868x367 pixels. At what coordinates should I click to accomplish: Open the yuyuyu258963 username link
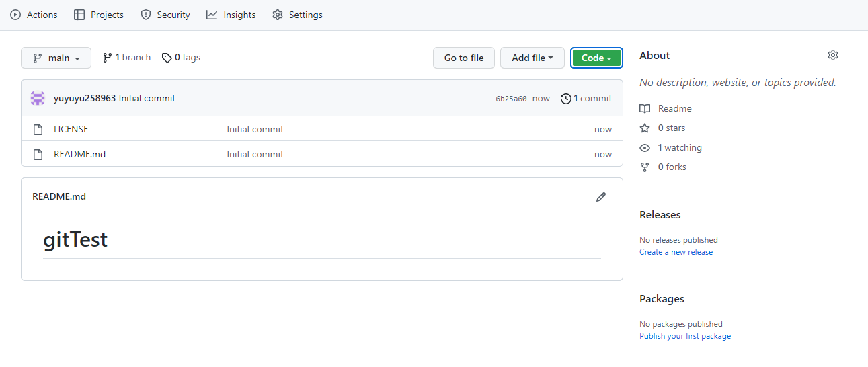pos(85,98)
